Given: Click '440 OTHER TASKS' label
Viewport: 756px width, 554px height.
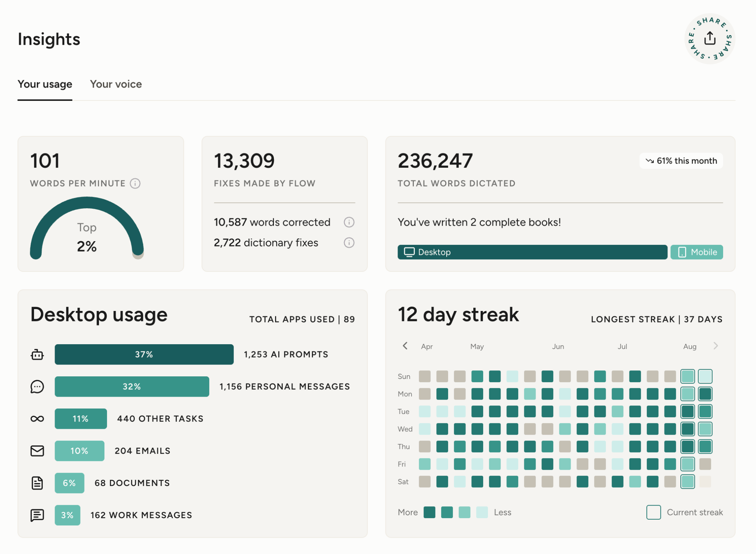Looking at the screenshot, I should pyautogui.click(x=160, y=419).
